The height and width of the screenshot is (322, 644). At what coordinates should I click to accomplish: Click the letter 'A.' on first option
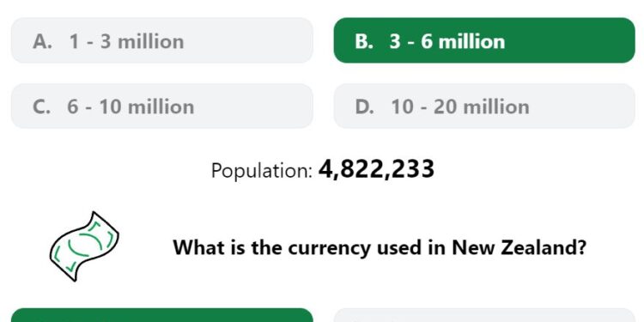(43, 41)
